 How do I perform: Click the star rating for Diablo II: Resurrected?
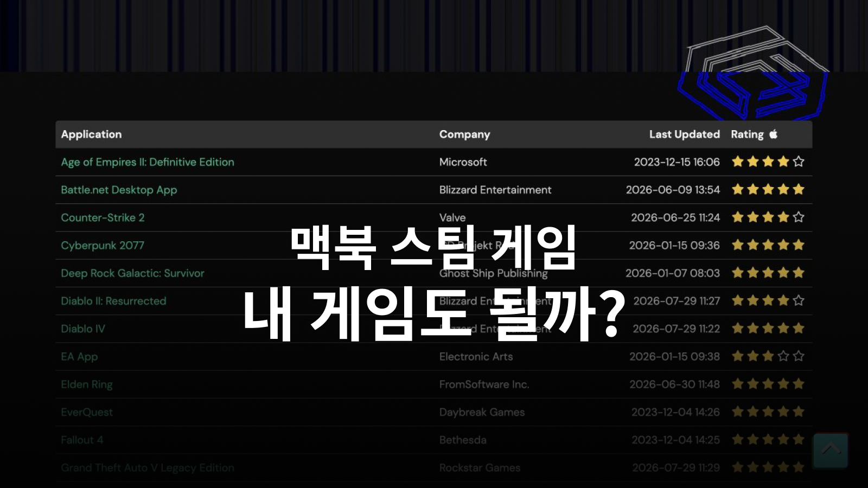coord(768,300)
